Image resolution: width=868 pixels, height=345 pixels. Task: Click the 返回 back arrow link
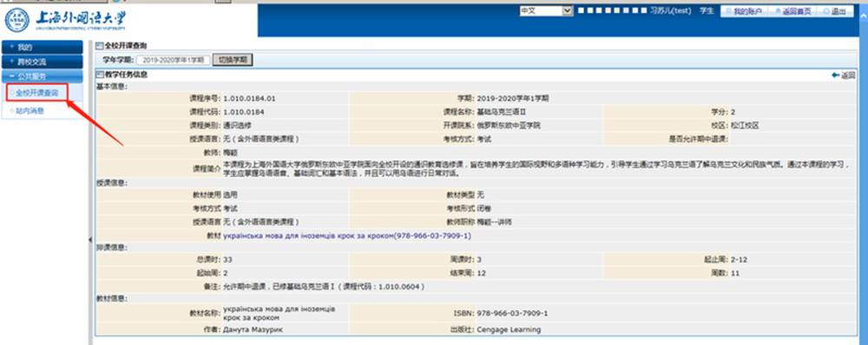point(843,75)
